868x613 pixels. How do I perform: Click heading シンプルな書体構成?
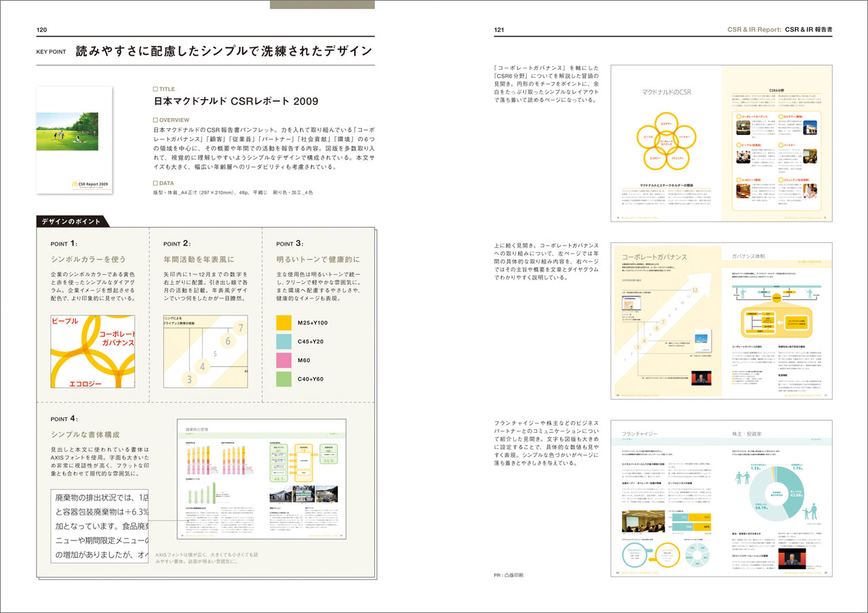(85, 435)
